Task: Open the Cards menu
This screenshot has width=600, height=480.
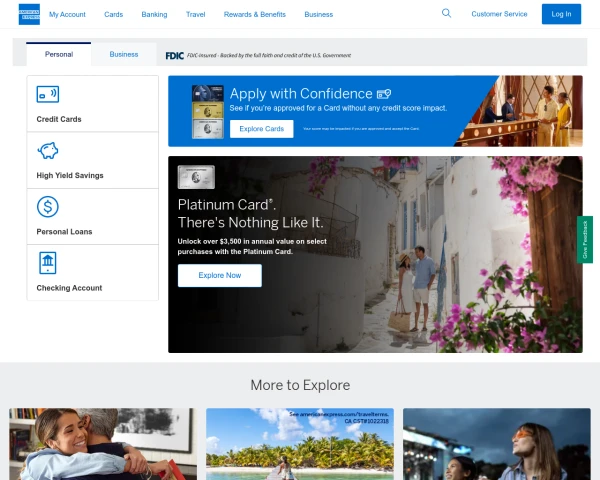Action: (114, 15)
